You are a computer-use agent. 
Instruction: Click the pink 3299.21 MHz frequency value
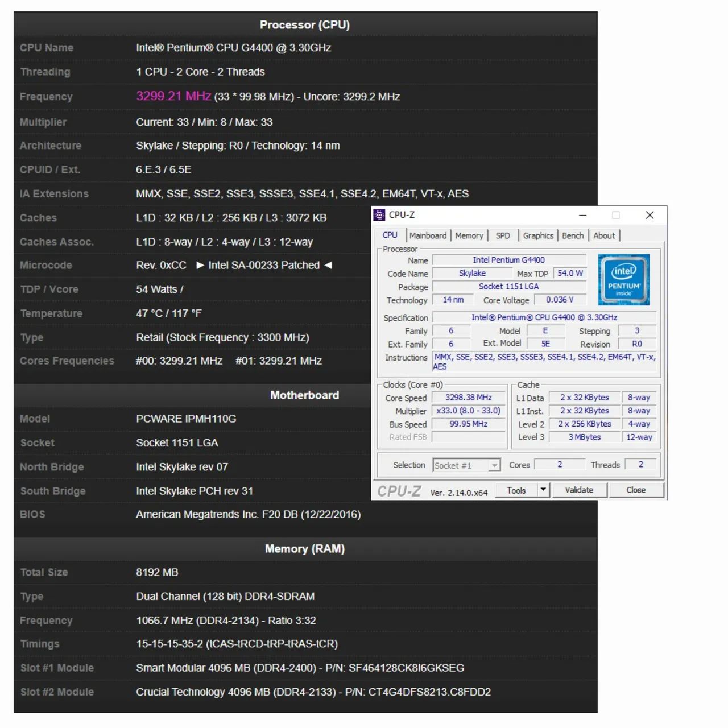[x=173, y=96]
